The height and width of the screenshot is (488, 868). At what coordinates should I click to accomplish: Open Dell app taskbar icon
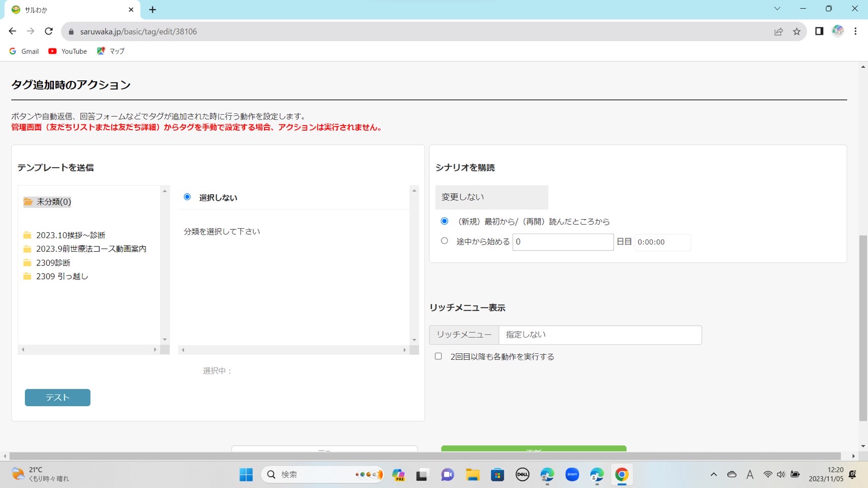coord(522,475)
